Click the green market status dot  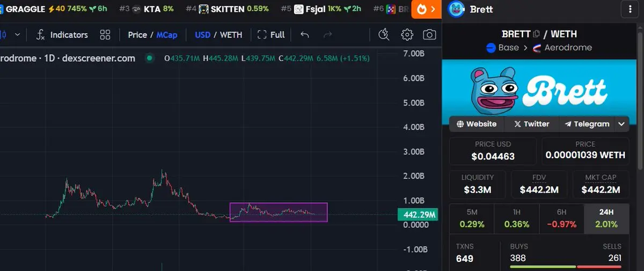click(149, 58)
